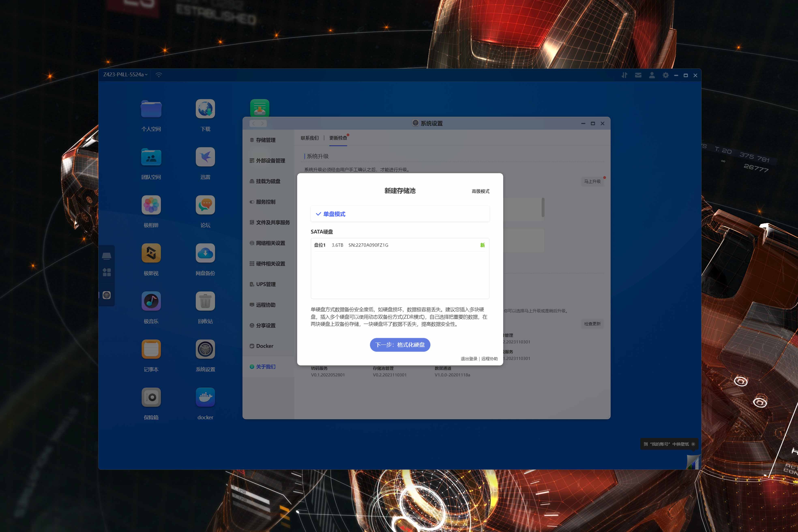Click the 远程协助 link in dialog
Image resolution: width=798 pixels, height=532 pixels.
(x=489, y=359)
